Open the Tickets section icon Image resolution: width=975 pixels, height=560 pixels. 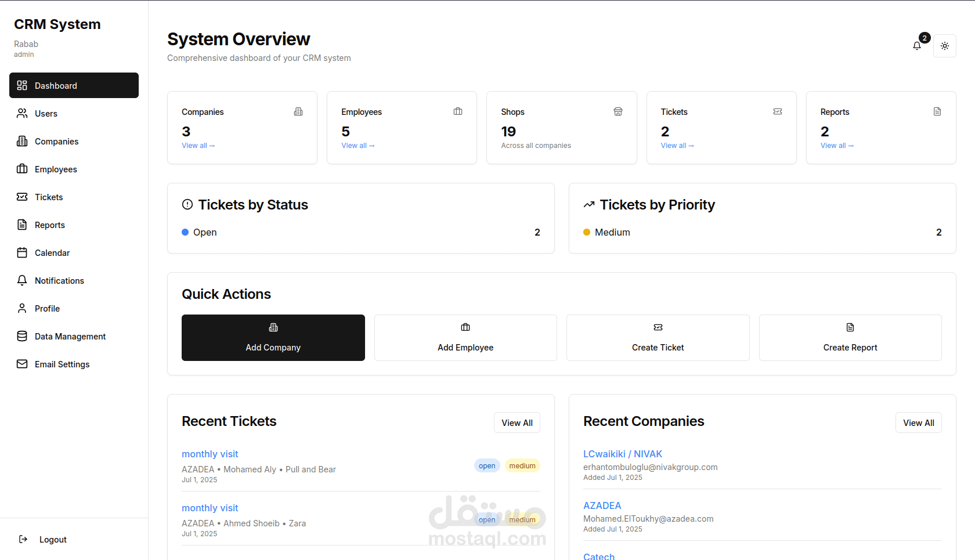22,197
